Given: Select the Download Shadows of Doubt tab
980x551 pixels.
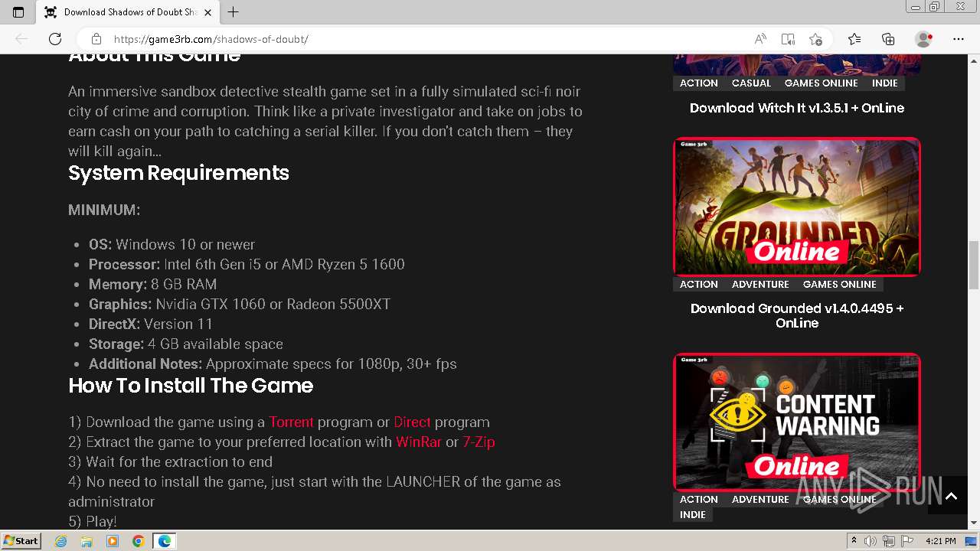Looking at the screenshot, I should [129, 11].
